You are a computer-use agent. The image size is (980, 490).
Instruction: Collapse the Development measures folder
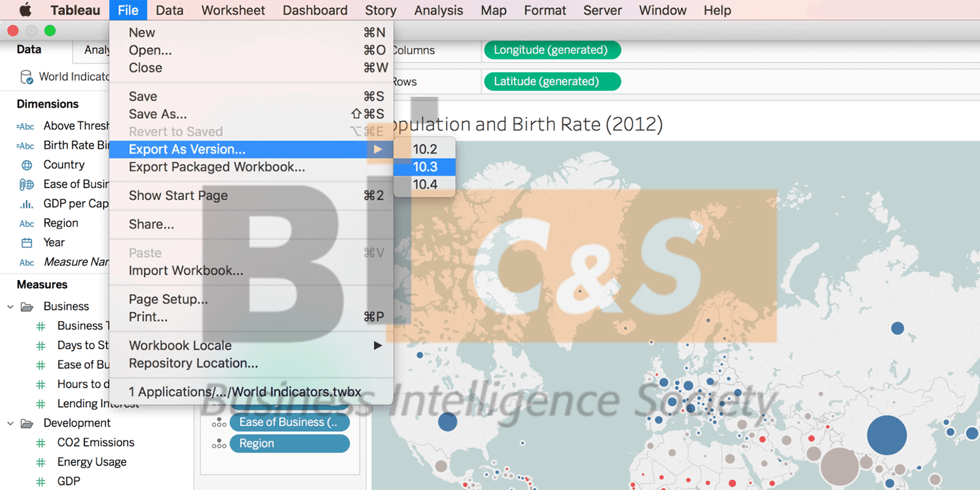pos(10,423)
